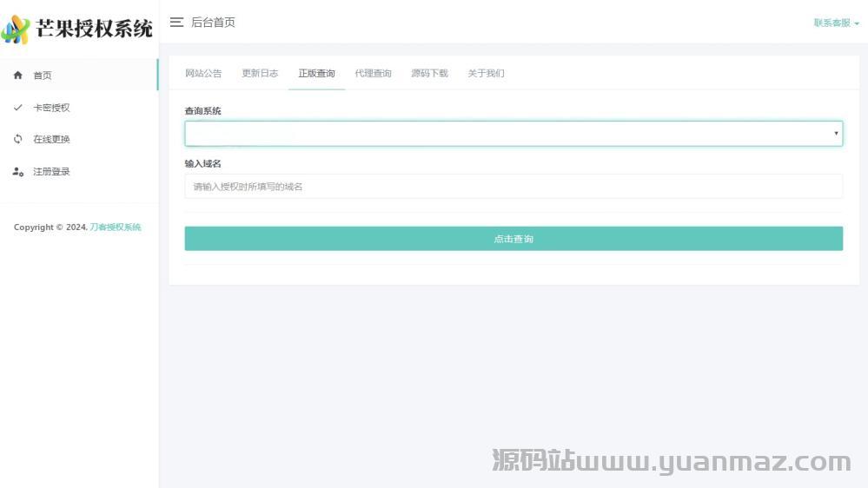Image resolution: width=868 pixels, height=488 pixels.
Task: Click the home icon beside 首页
Action: coord(18,76)
